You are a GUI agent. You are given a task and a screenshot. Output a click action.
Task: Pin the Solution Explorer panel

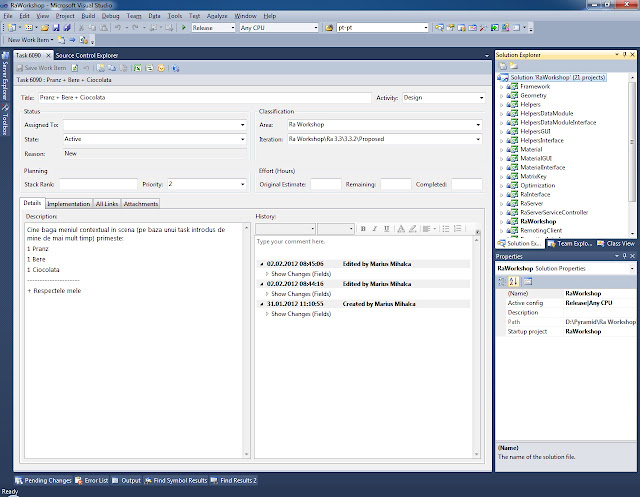click(x=624, y=54)
